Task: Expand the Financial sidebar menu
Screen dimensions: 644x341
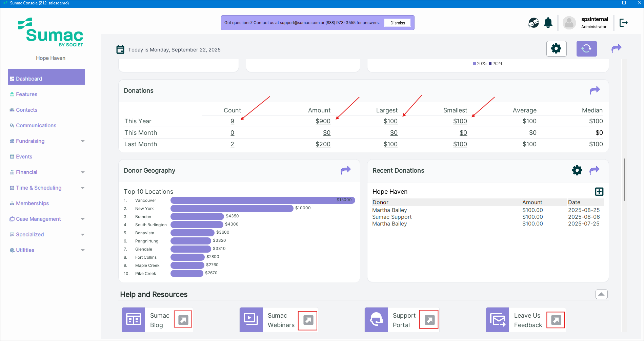Action: [x=82, y=172]
